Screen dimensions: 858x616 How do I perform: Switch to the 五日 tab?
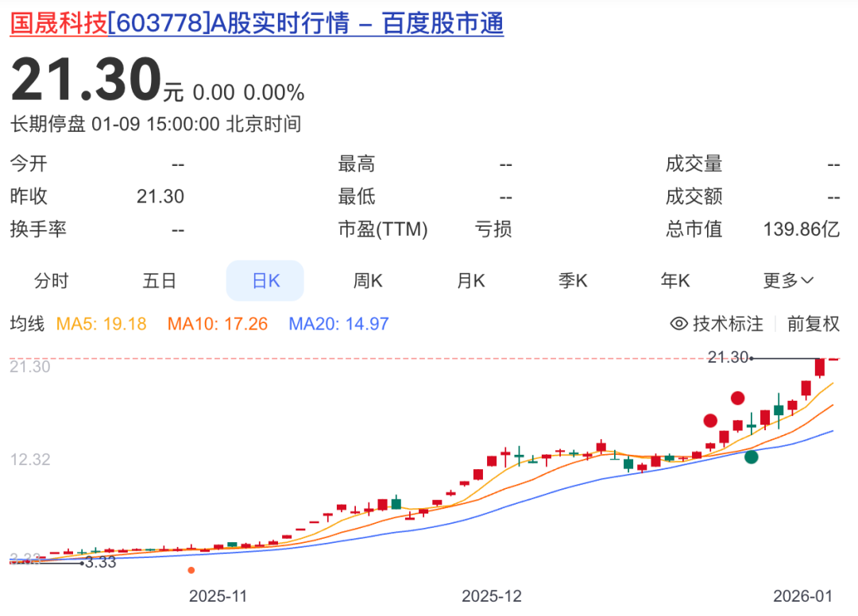tap(159, 281)
